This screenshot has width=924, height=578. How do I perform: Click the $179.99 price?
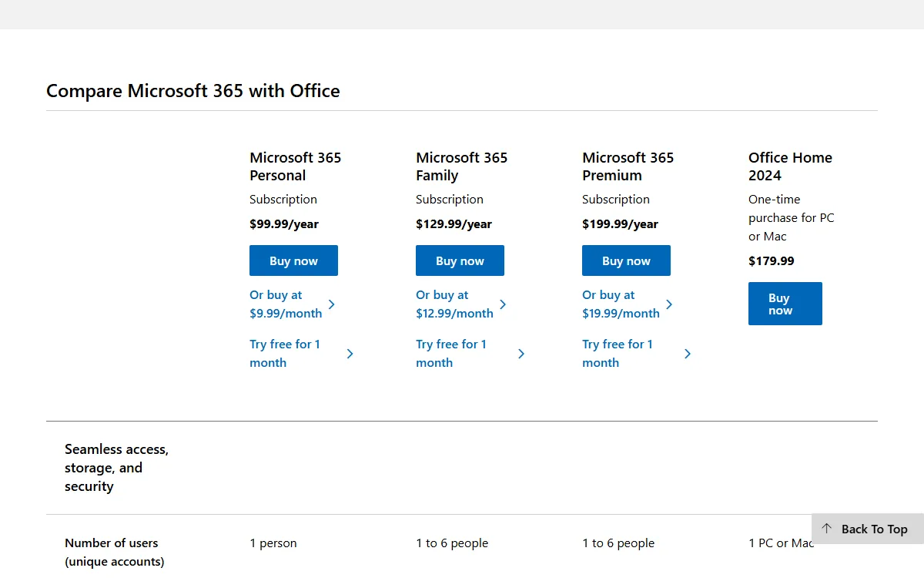[x=772, y=261]
